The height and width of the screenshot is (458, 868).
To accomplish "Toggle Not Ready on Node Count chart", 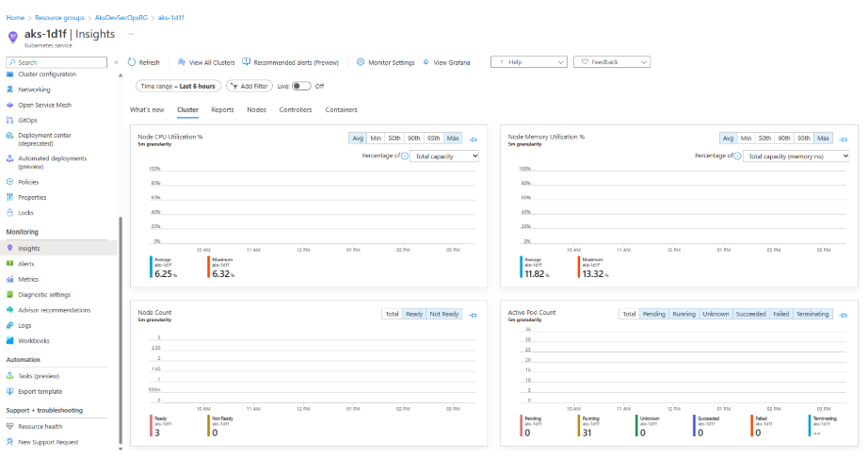I will (x=444, y=314).
